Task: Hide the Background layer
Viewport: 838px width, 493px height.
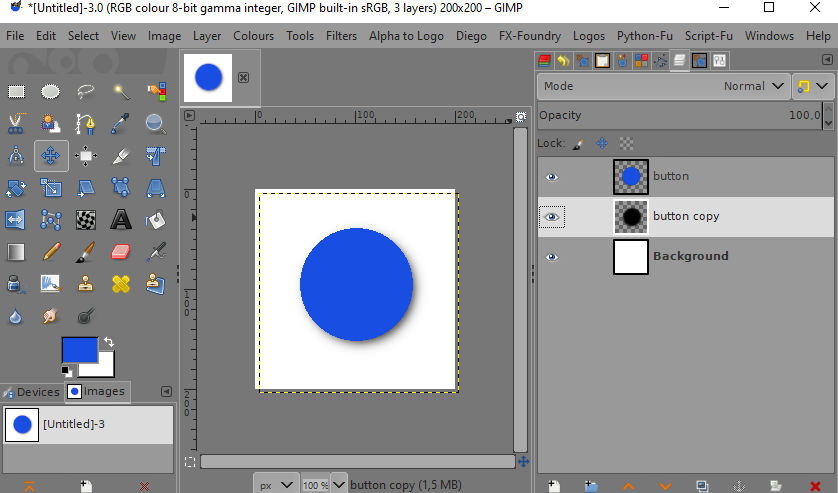Action: point(552,257)
